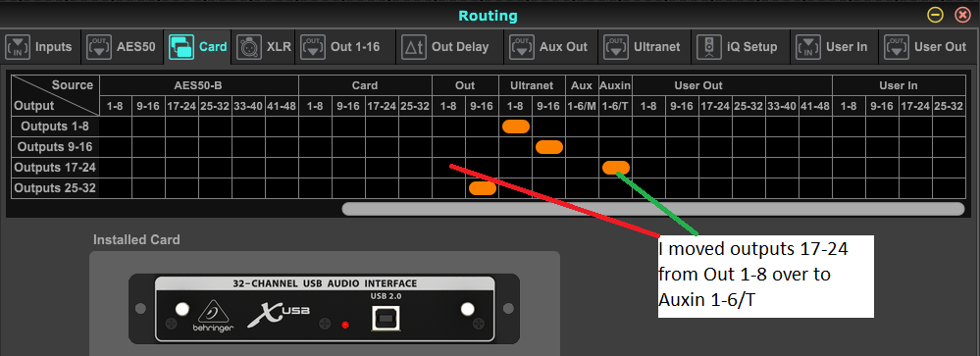This screenshot has width=980, height=356.
Task: Go to the Out 1-16 tab
Action: 345,47
